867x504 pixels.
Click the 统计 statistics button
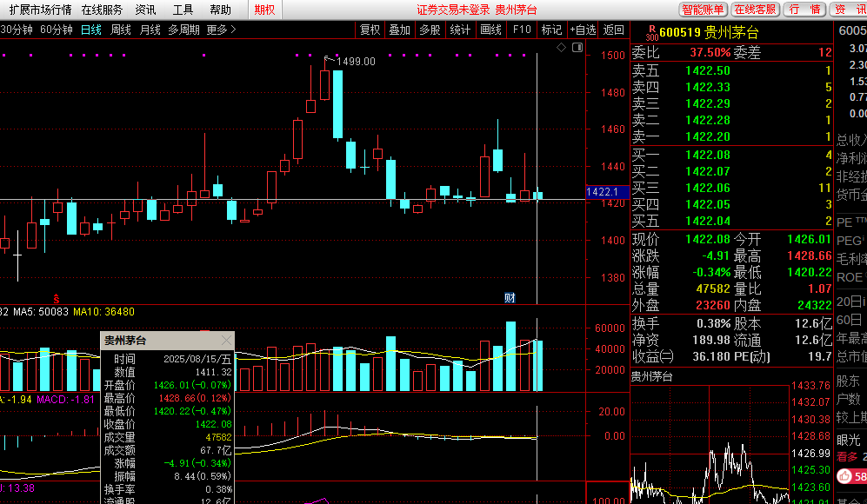coord(460,30)
